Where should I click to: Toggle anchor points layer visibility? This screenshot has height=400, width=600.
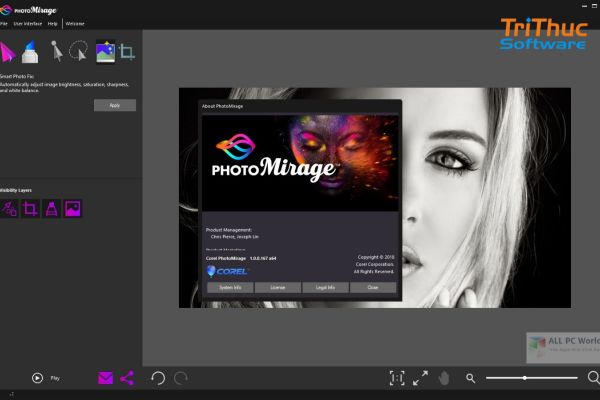[x=51, y=209]
